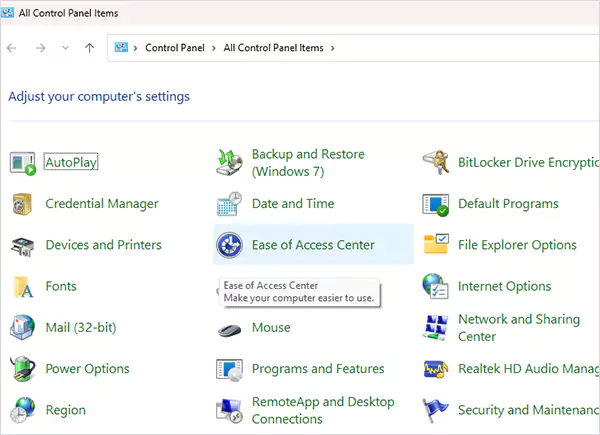Screen dimensions: 600x435
Task: Open RemoteApp and Desktop Connections link
Action: pyautogui.click(x=323, y=410)
